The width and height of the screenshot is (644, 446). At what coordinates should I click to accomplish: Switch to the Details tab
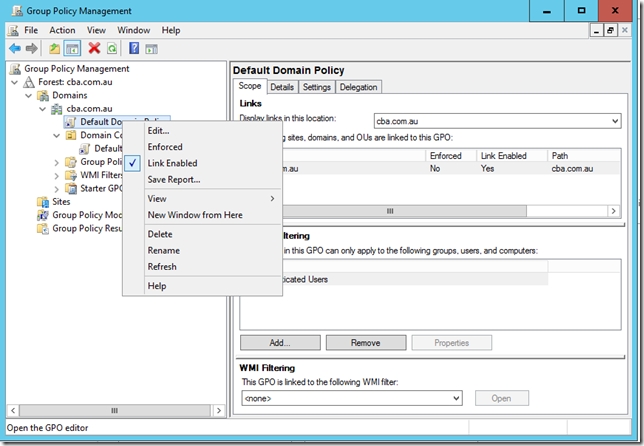[282, 87]
